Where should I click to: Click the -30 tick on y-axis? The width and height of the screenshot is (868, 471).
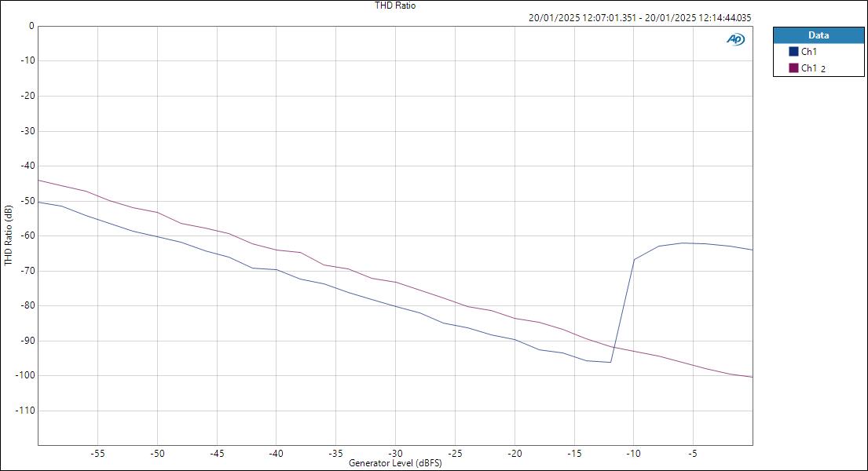[27, 131]
